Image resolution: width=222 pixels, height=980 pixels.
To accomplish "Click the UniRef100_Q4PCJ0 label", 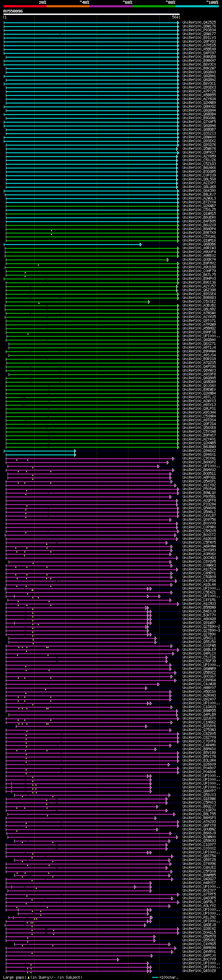I will tap(199, 955).
